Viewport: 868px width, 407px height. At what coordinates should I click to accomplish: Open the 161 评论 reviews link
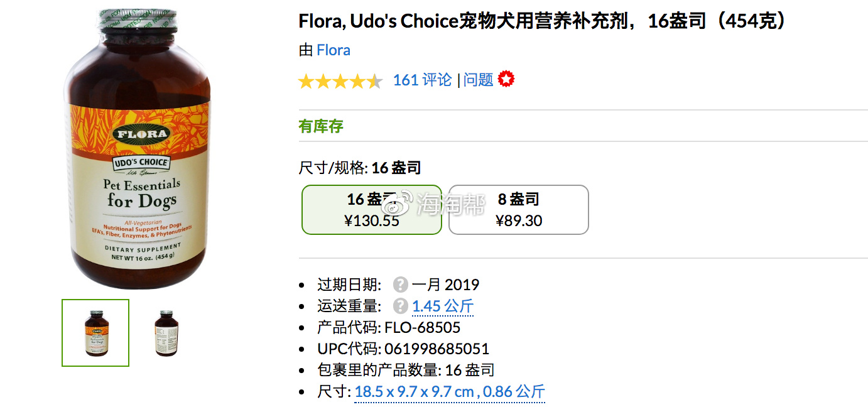click(x=422, y=80)
